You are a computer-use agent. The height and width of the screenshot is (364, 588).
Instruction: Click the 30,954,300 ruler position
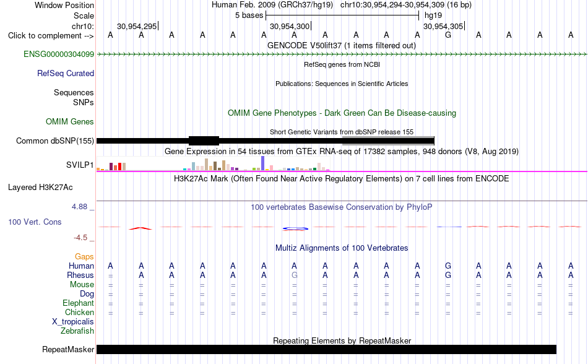290,27
